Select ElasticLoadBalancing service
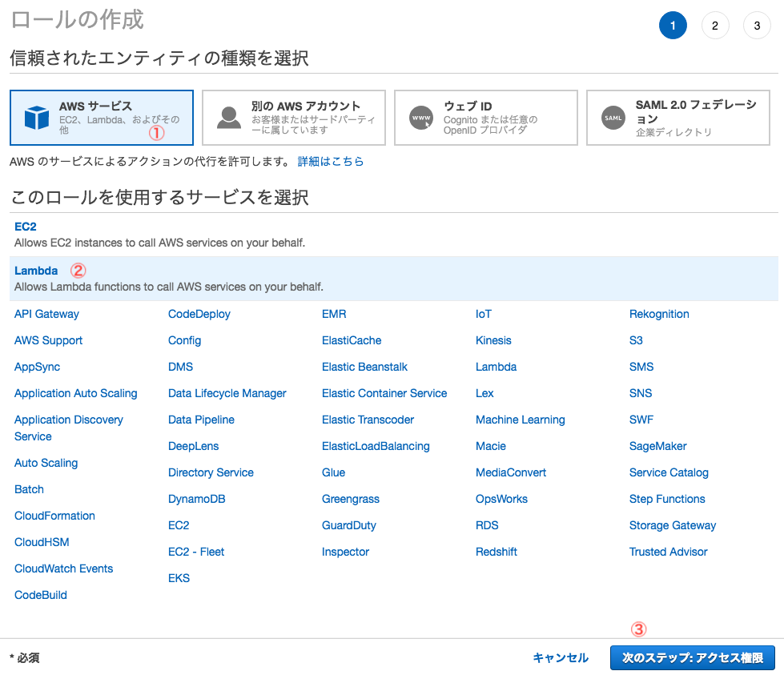The height and width of the screenshot is (675, 784). coord(376,447)
